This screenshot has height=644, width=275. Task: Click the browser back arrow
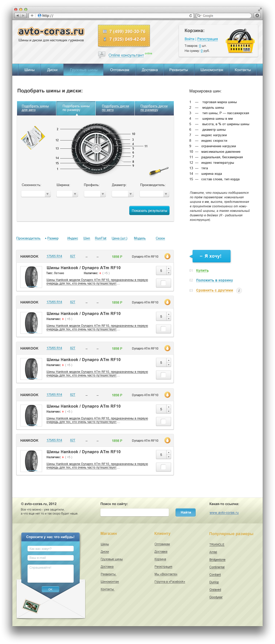coord(17,16)
